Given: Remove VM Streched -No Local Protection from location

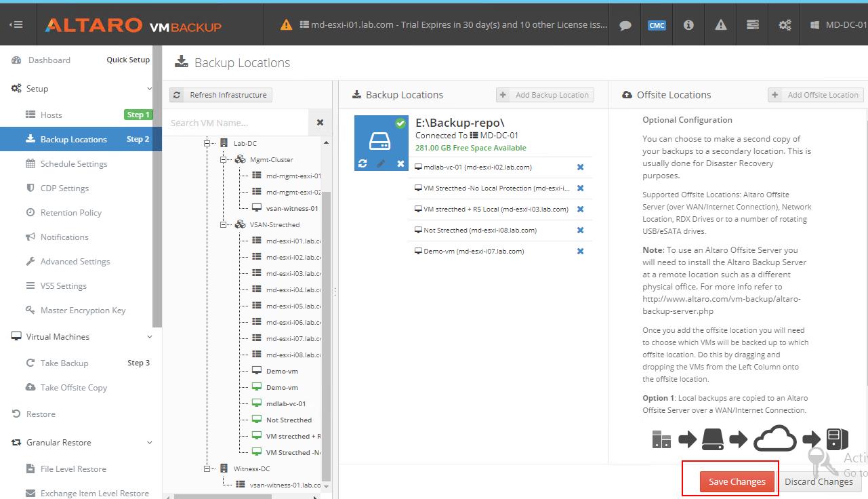Looking at the screenshot, I should point(580,188).
